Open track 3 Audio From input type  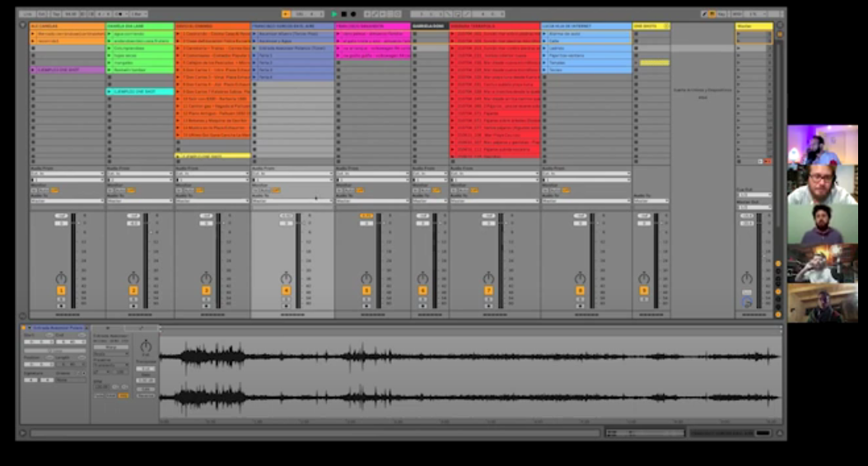212,174
